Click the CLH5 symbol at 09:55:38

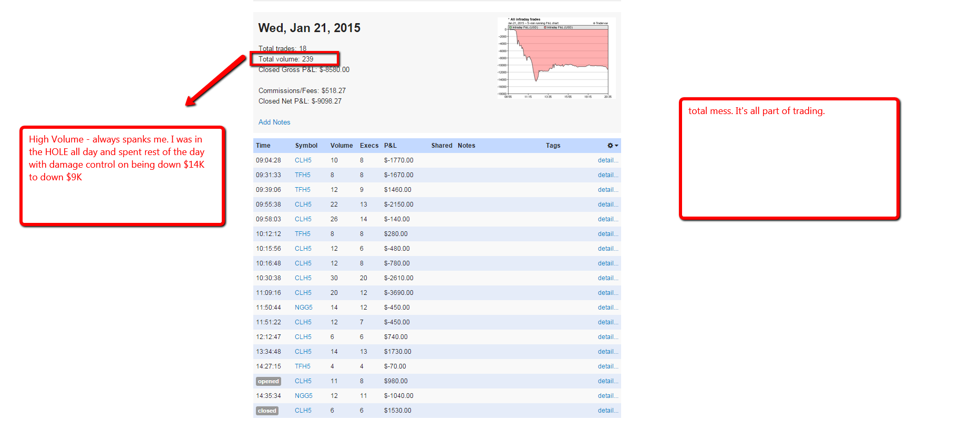pos(303,204)
